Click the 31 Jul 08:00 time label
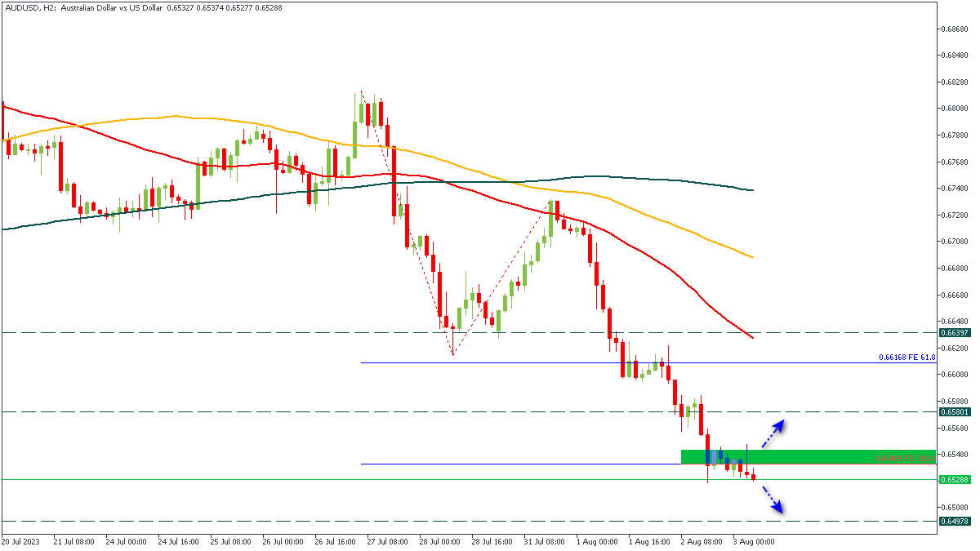This screenshot has height=551, width=980. point(543,540)
